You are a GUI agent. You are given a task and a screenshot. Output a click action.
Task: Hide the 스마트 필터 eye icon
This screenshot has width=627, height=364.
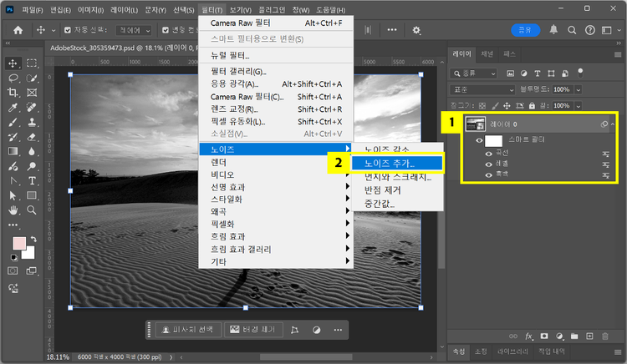pos(479,140)
